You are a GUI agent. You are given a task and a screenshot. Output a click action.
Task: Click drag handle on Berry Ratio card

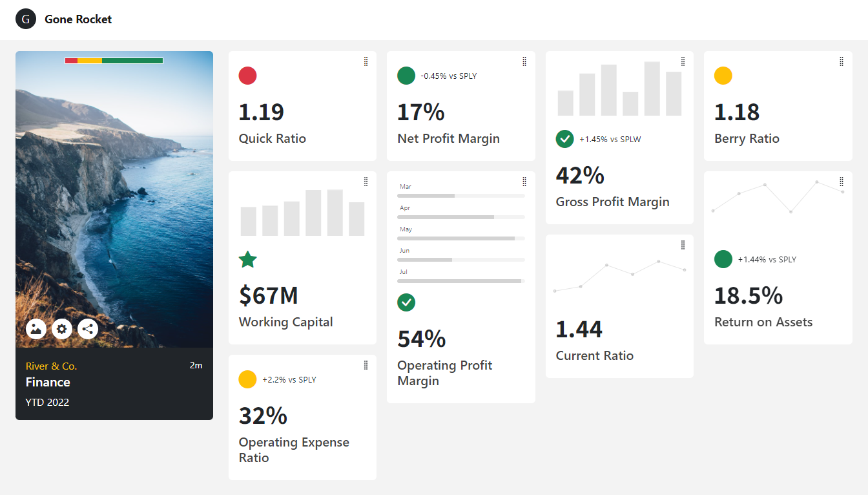click(x=841, y=61)
